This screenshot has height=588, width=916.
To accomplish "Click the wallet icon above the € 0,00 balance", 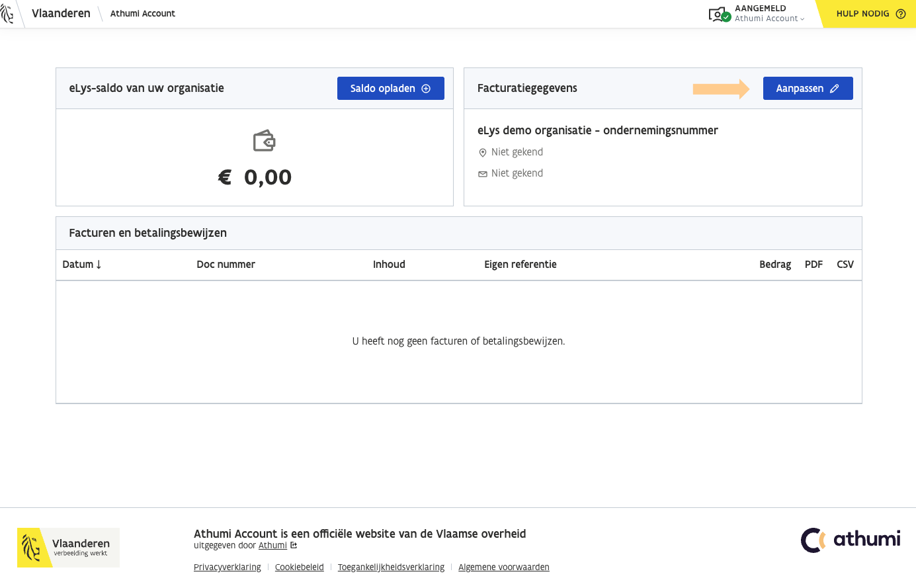I will pyautogui.click(x=264, y=140).
